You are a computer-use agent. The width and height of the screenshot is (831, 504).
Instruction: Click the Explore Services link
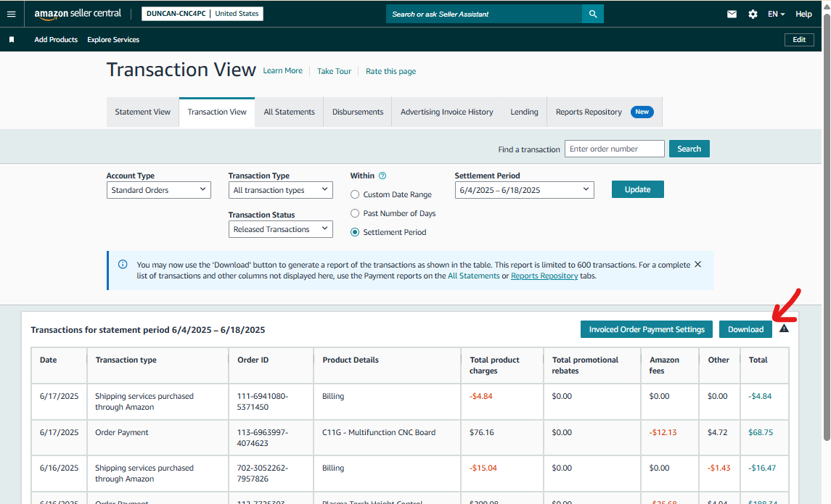[x=113, y=40]
